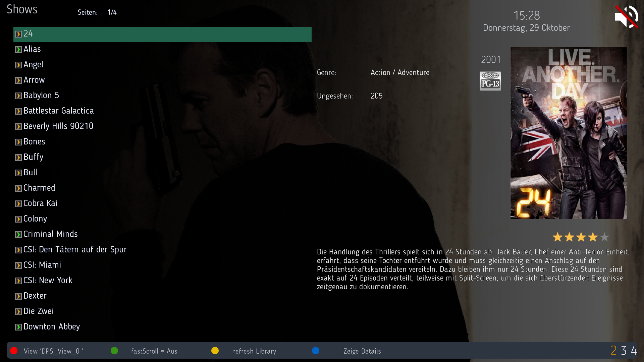Image resolution: width=644 pixels, height=362 pixels.
Task: Select Colony in the show list
Action: [x=162, y=219]
